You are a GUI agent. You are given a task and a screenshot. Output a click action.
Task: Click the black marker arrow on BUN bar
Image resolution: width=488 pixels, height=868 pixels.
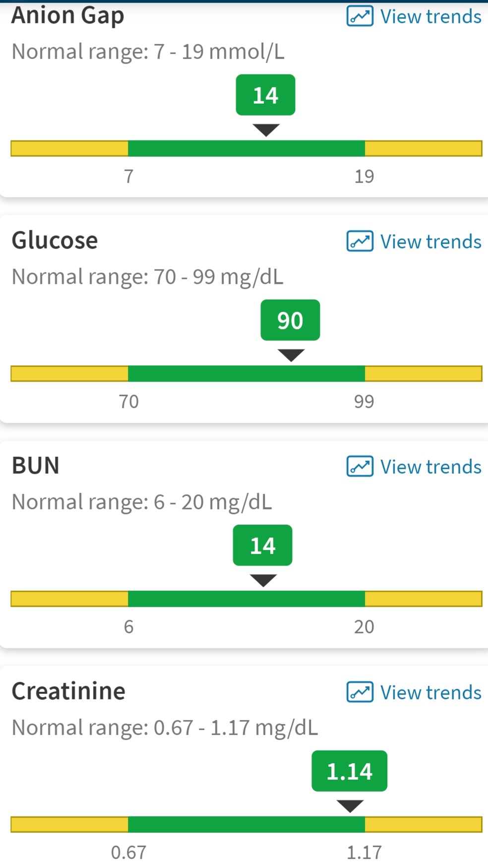click(x=263, y=581)
